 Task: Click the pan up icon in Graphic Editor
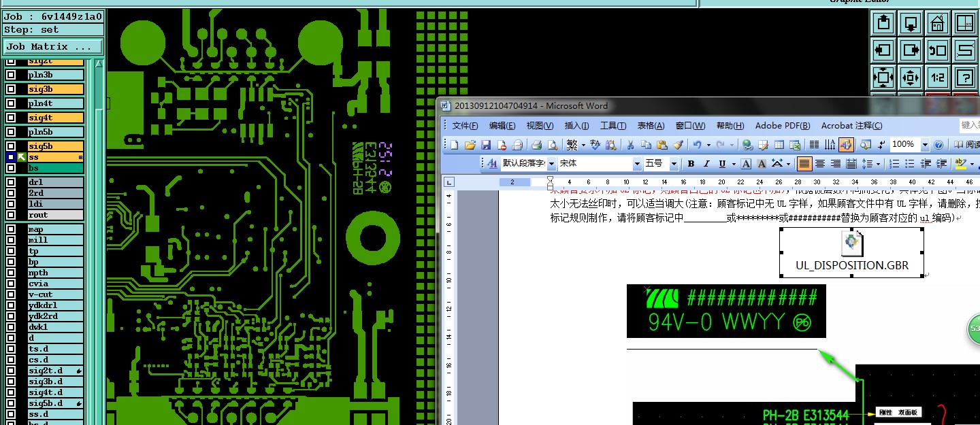point(883,23)
